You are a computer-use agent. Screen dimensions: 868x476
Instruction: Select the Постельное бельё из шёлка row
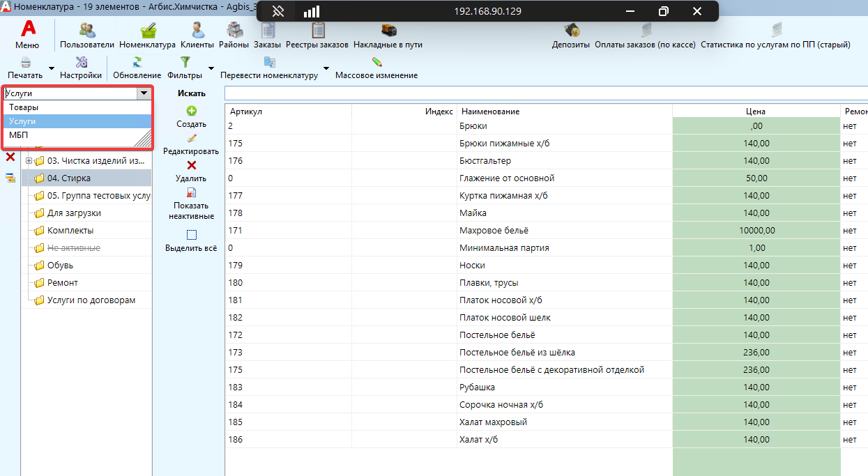pos(547,353)
